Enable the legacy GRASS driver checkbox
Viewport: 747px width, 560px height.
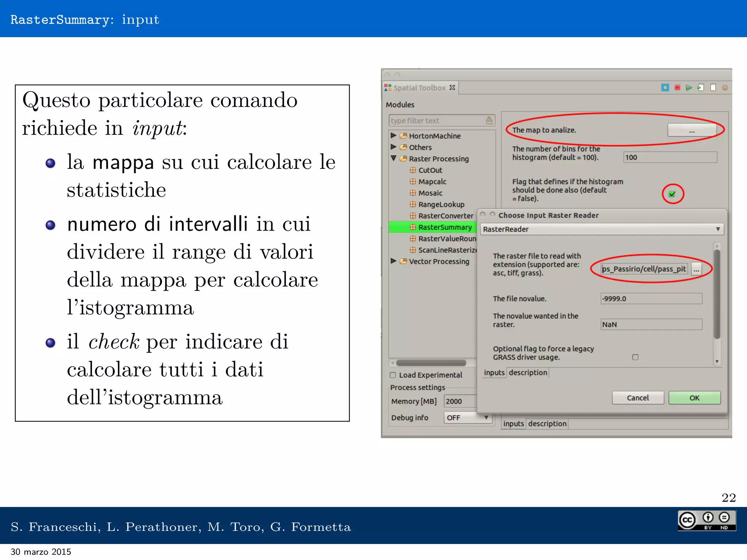[635, 357]
